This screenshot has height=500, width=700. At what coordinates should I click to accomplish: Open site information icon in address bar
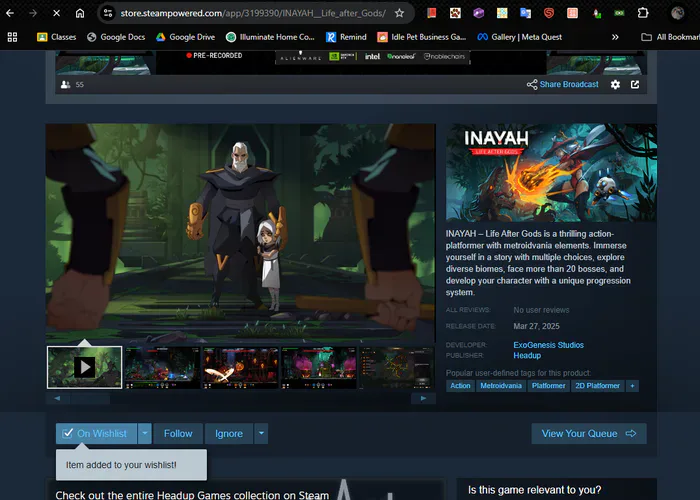pos(108,13)
